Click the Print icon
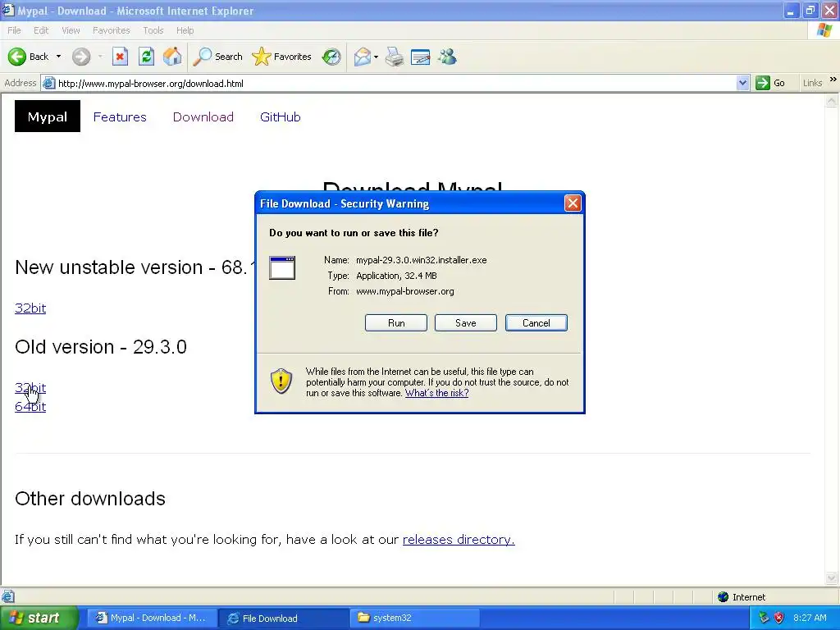This screenshot has height=630, width=840. tap(395, 57)
